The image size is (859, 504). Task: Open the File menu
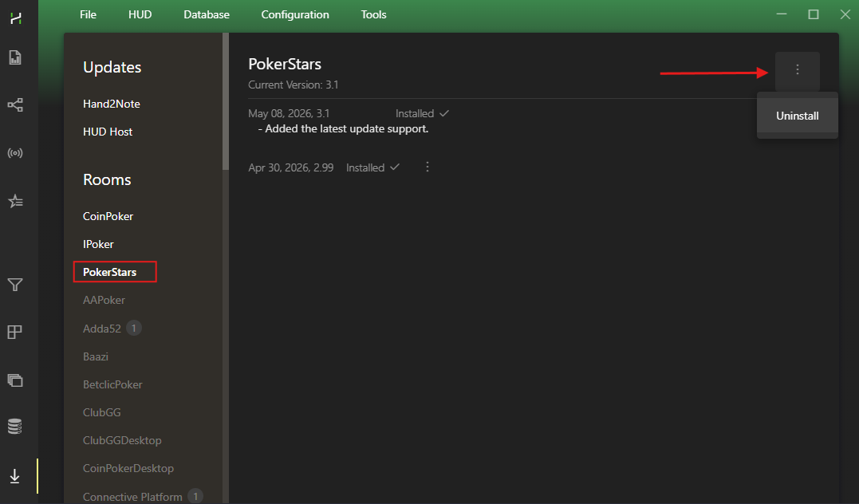pyautogui.click(x=89, y=15)
